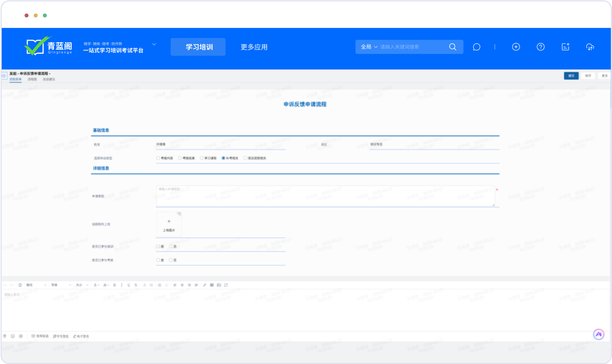Choose 是 for 是否已参与培训
Image resolution: width=612 pixels, height=364 pixels.
coord(158,246)
